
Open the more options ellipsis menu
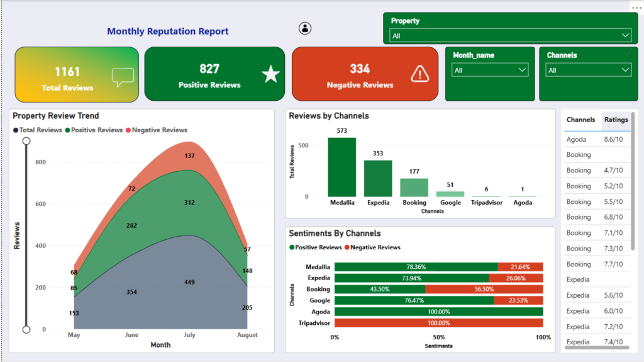(x=636, y=8)
